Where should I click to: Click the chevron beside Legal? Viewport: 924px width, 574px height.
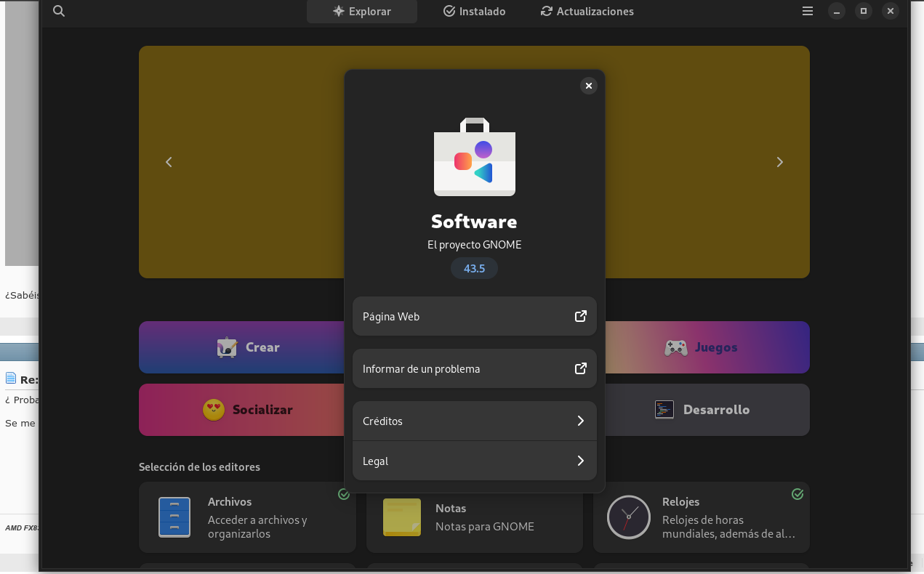pyautogui.click(x=580, y=461)
